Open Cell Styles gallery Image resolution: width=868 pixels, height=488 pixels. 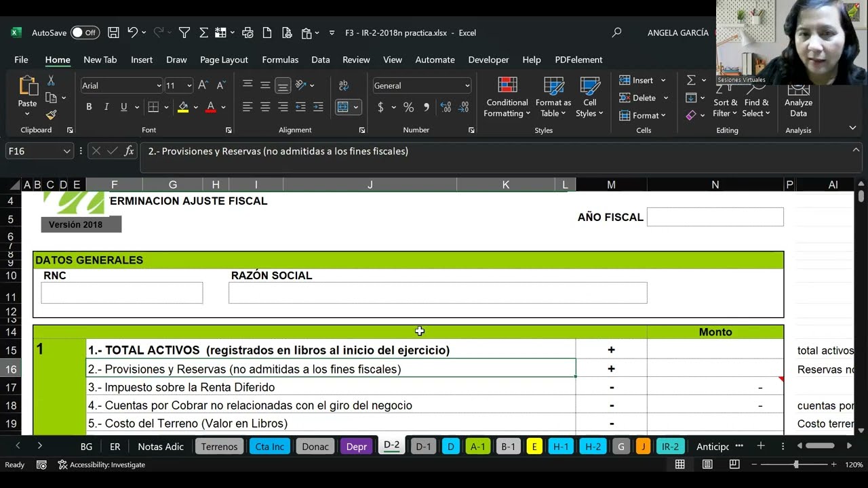click(590, 98)
